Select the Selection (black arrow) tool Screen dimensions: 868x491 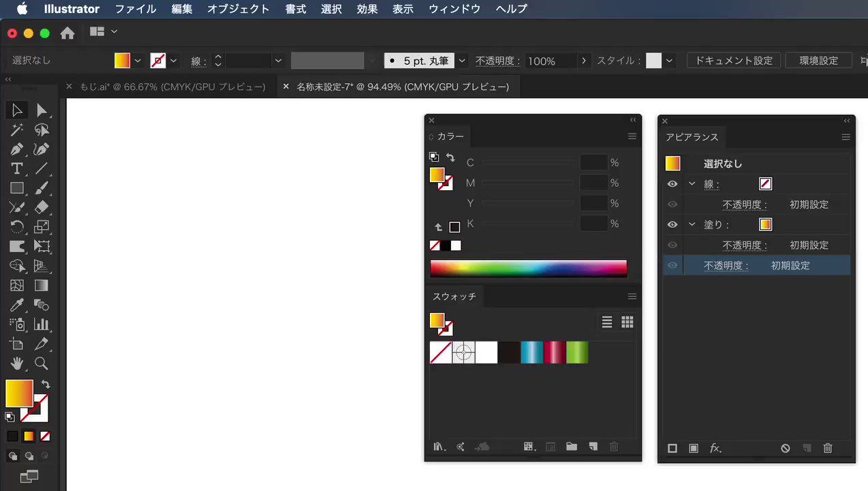pos(17,110)
